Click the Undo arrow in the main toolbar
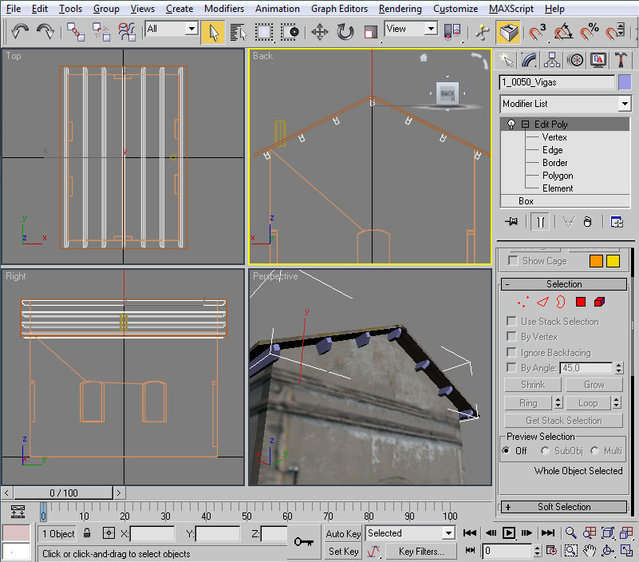639x562 pixels. pos(20,31)
